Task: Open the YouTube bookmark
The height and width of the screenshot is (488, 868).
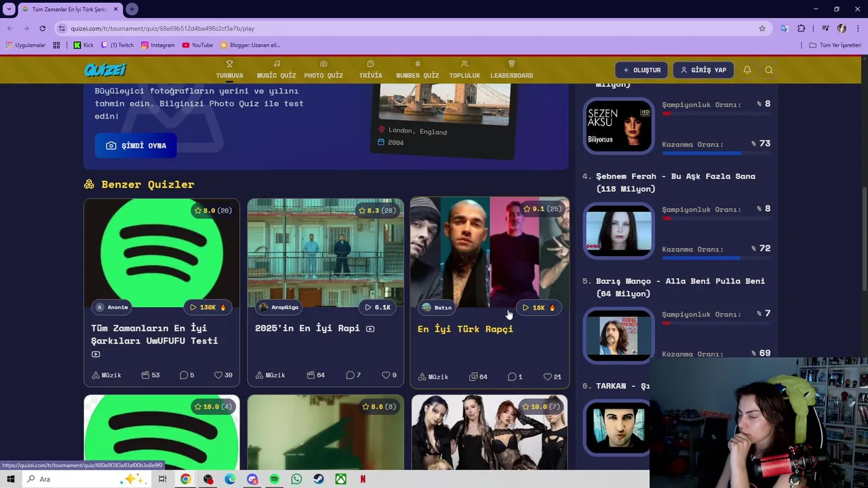Action: point(197,45)
